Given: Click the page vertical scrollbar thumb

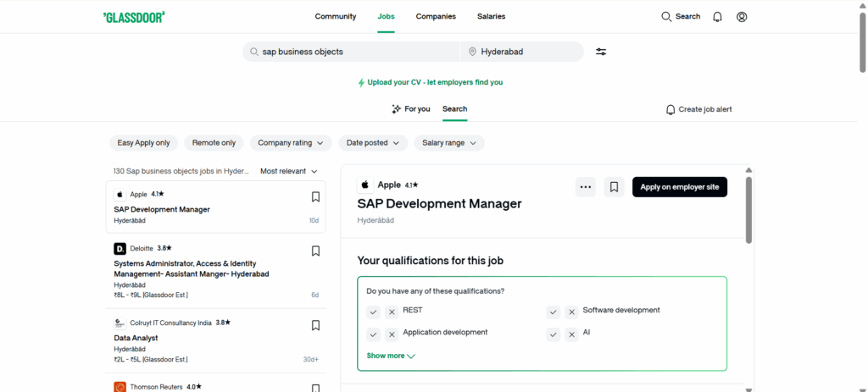Looking at the screenshot, I should pyautogui.click(x=862, y=41).
